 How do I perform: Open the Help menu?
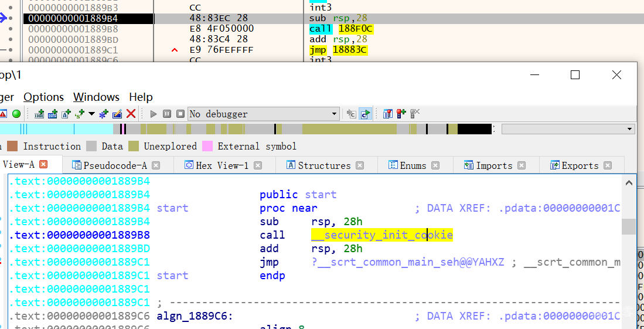coord(141,97)
